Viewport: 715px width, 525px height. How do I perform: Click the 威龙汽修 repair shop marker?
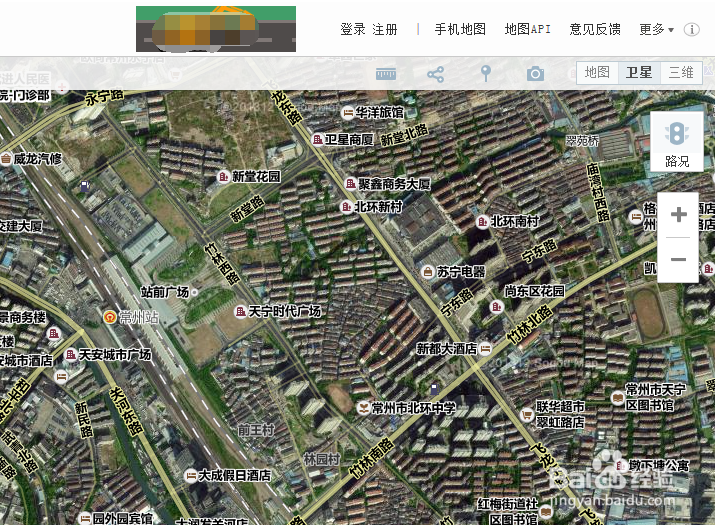click(x=6, y=159)
